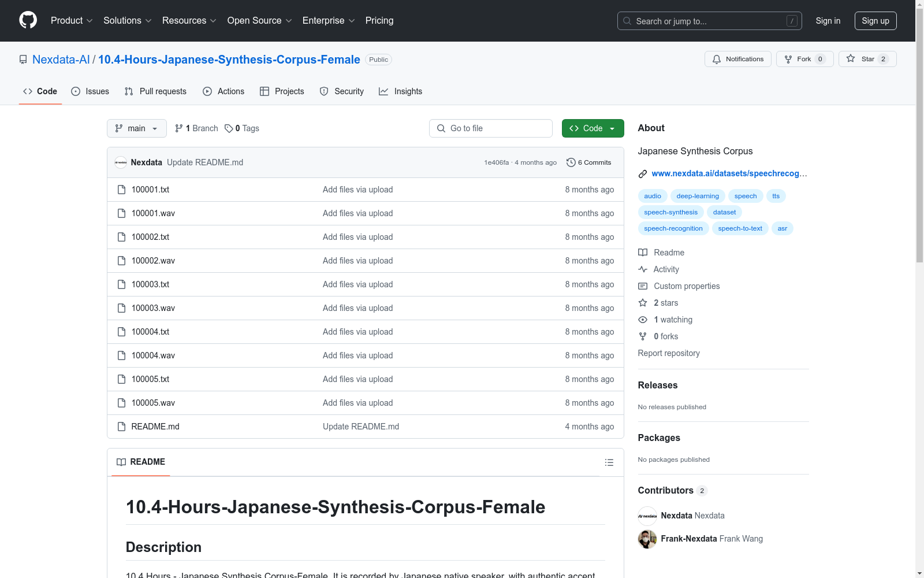This screenshot has height=578, width=924.
Task: Click the deep-learning topic tag
Action: pyautogui.click(x=698, y=196)
